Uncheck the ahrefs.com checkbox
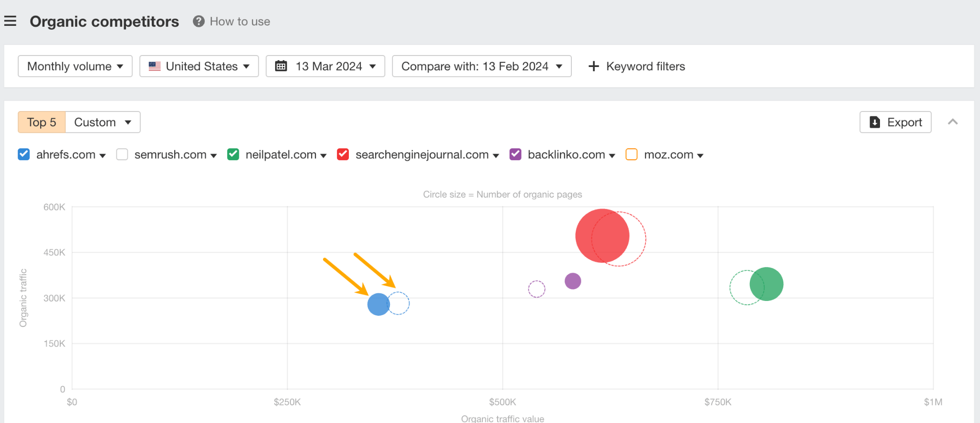Viewport: 980px width, 423px height. pyautogui.click(x=23, y=154)
